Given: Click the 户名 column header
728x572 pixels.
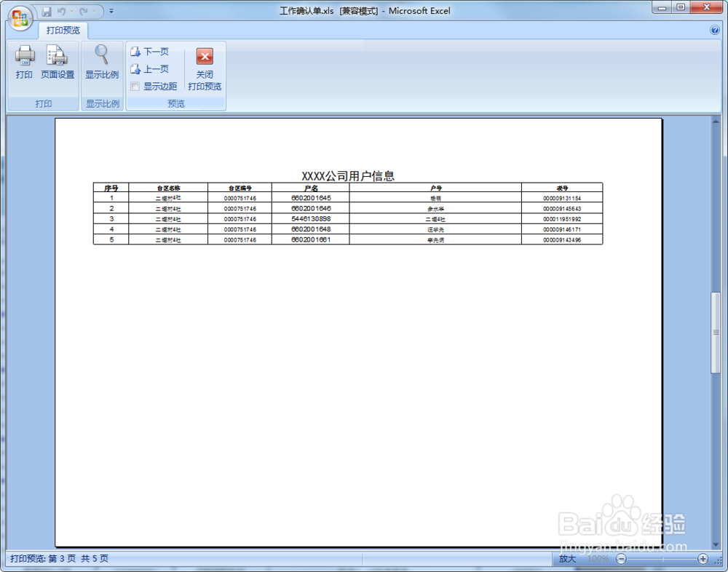Looking at the screenshot, I should click(311, 188).
